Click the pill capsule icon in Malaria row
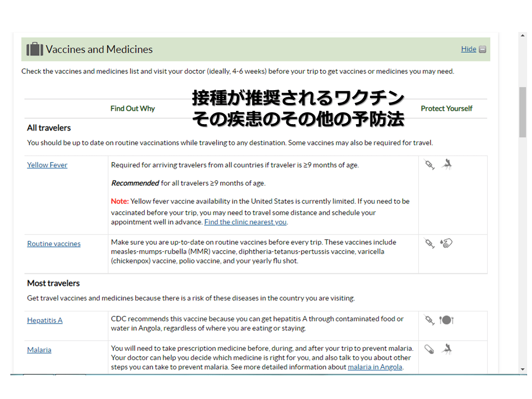The image size is (532, 399). [430, 350]
